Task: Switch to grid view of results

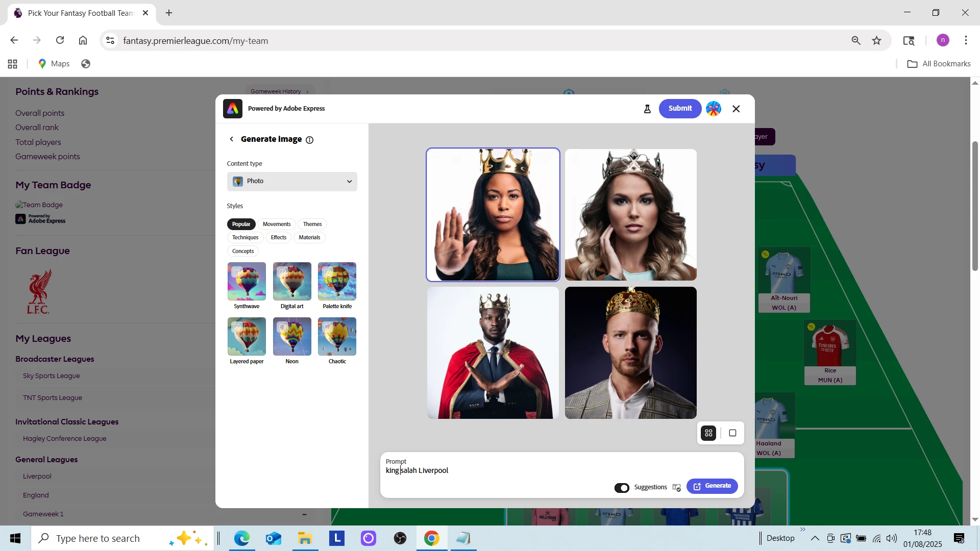Action: [708, 433]
